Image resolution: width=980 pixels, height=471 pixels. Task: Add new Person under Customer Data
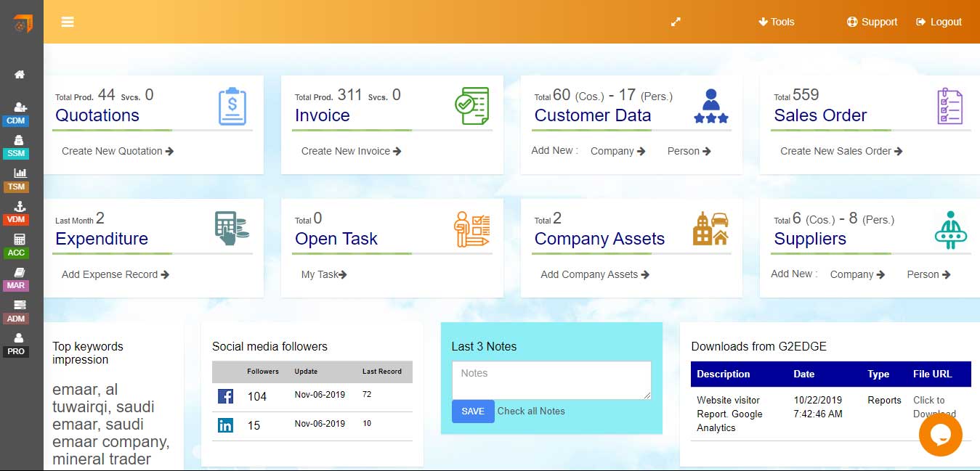point(689,151)
